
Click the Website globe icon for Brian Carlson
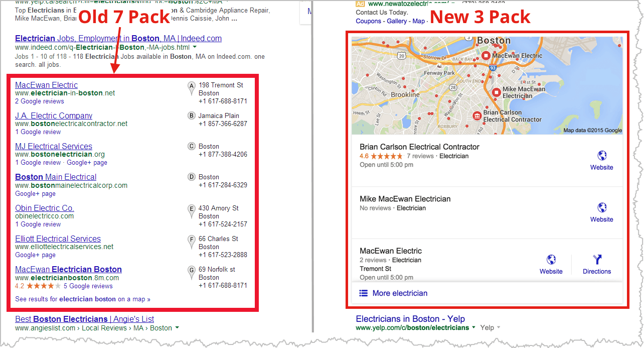pos(602,155)
